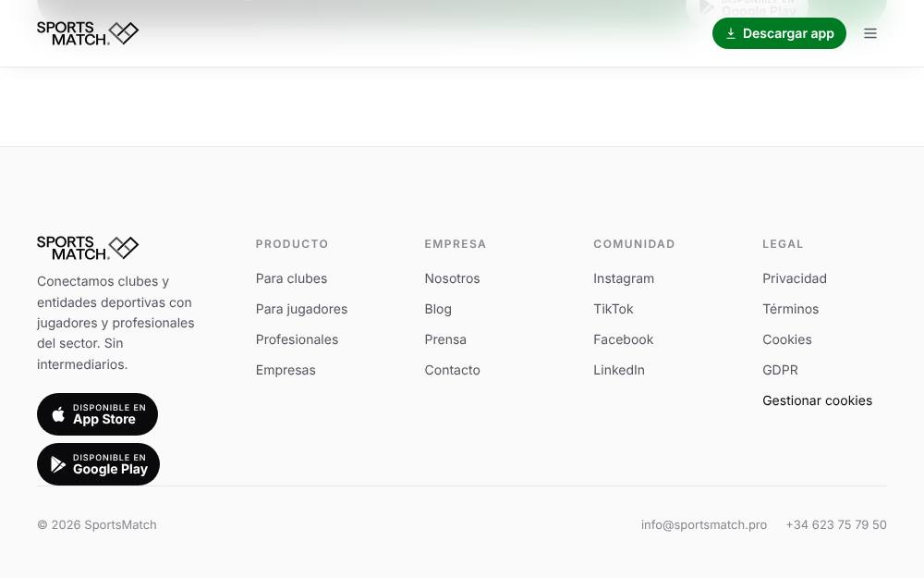The width and height of the screenshot is (924, 578).
Task: View the Privacidad policy link
Action: [795, 278]
